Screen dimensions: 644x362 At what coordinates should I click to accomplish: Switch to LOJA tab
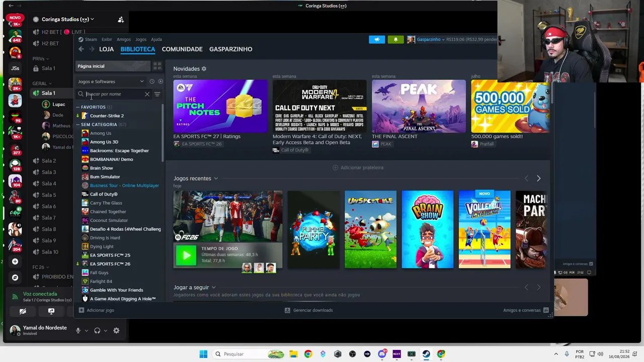106,49
